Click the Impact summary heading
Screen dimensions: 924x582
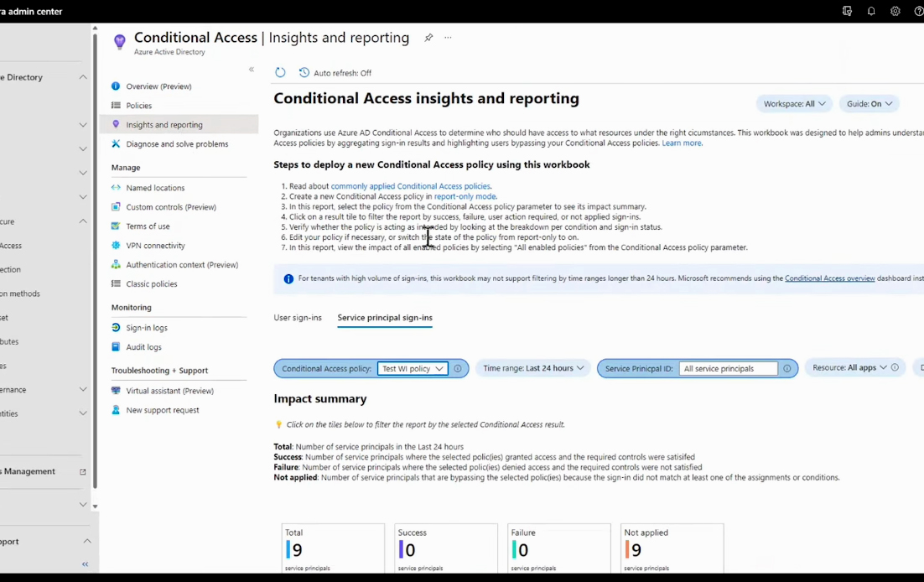coord(320,398)
